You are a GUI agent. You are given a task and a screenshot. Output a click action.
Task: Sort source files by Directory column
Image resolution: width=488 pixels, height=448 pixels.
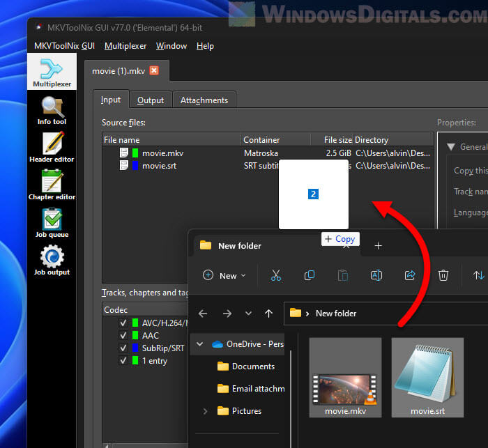tap(393, 140)
